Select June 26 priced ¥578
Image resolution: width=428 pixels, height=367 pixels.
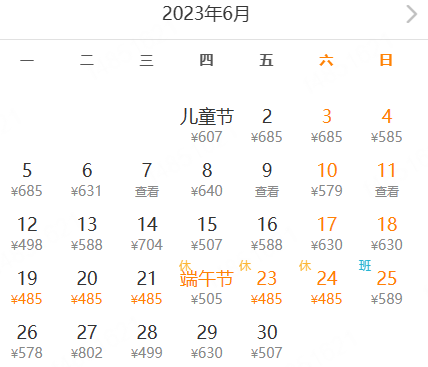tap(27, 342)
